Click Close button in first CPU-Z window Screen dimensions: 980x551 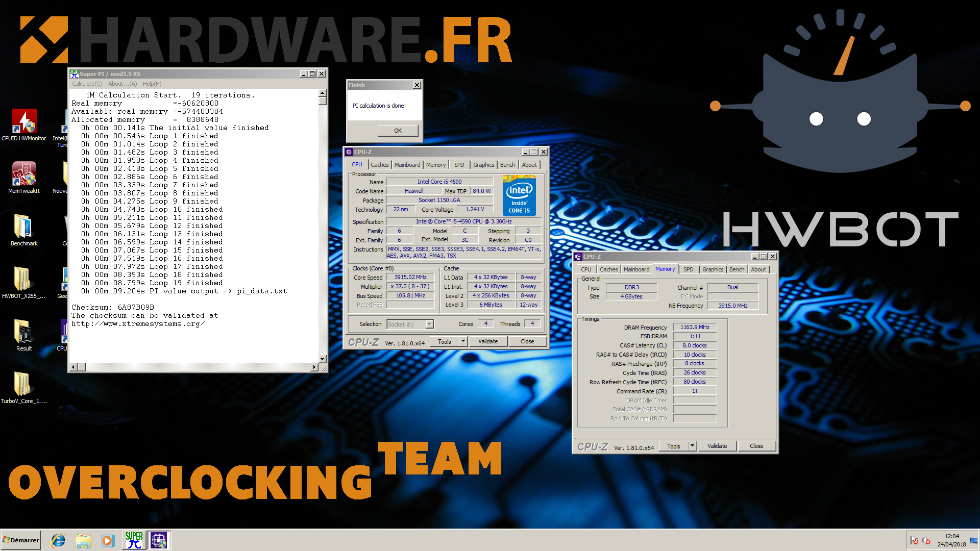tap(527, 342)
